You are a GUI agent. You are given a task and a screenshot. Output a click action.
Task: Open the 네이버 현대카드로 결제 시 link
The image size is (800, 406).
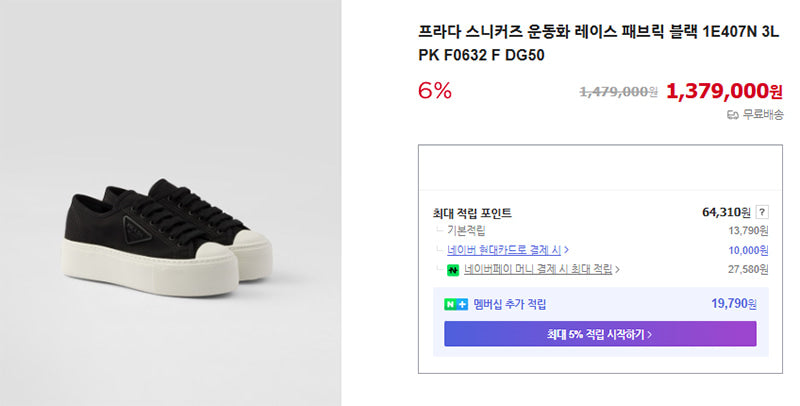click(x=504, y=250)
